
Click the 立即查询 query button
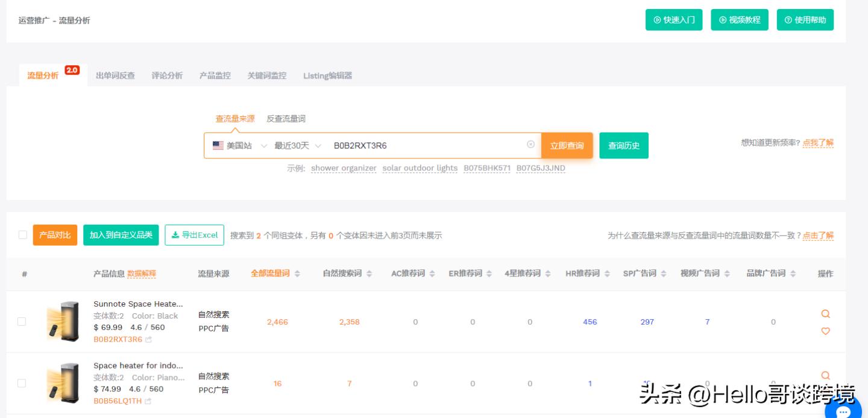tap(567, 145)
